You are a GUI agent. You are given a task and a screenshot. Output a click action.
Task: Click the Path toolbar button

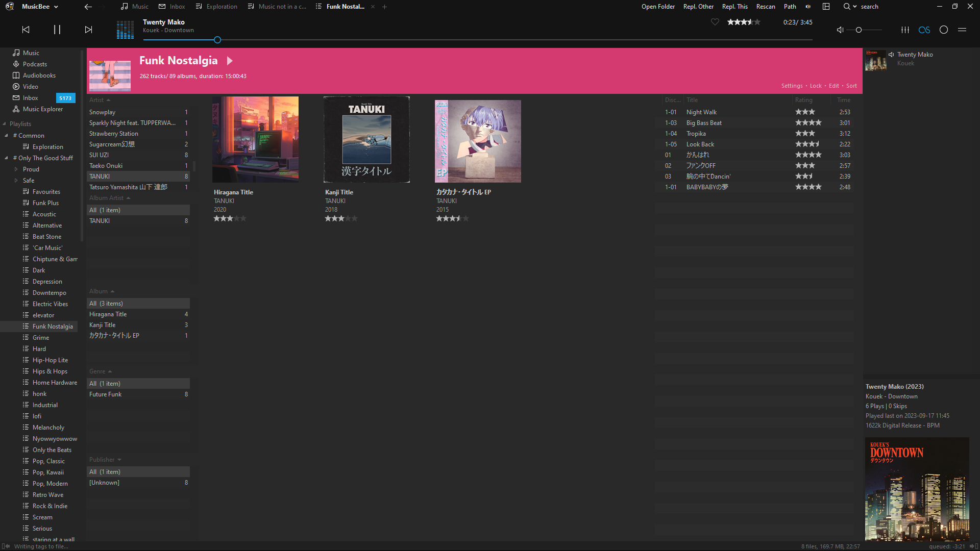(790, 7)
